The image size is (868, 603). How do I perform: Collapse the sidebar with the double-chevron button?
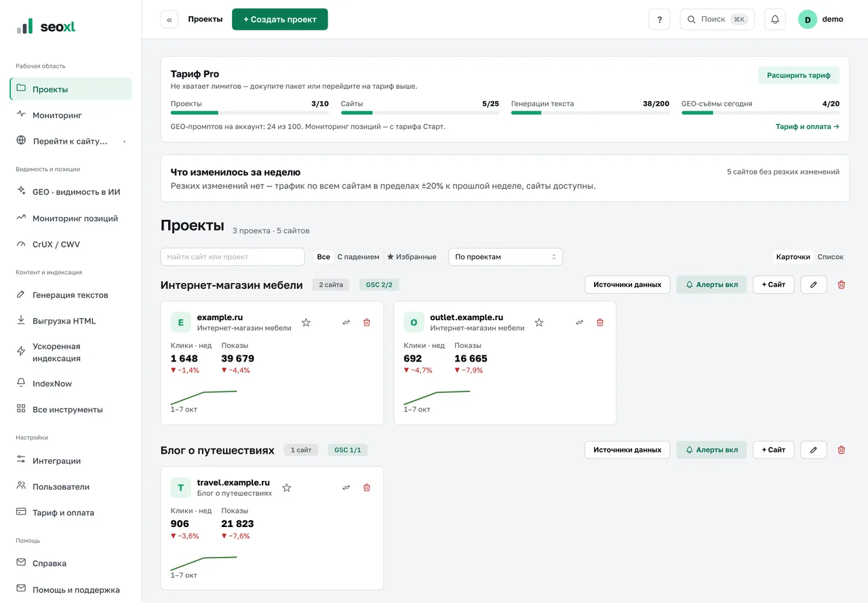[169, 20]
